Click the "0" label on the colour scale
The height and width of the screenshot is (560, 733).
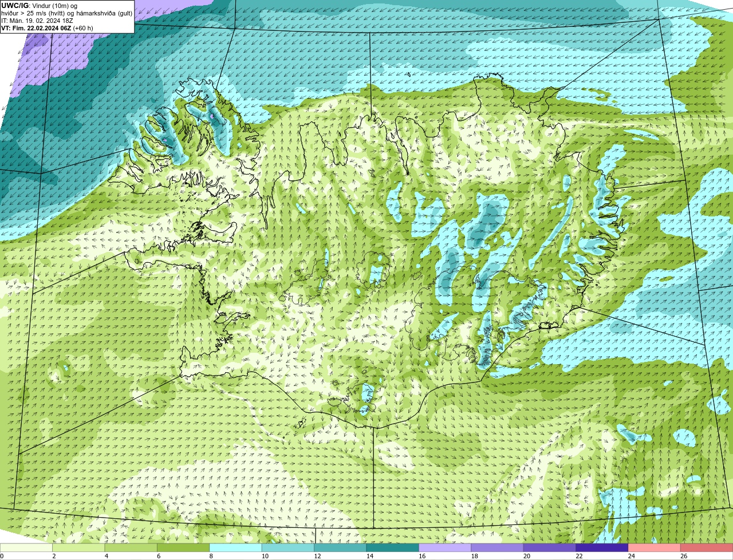click(x=2, y=556)
